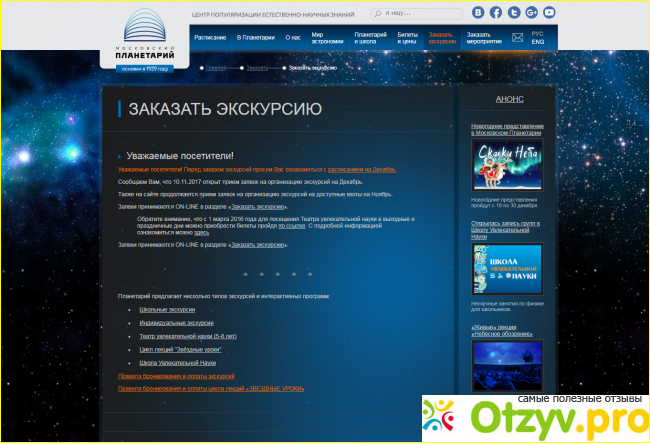Open the 'Расписание' menu item
Image resolution: width=650 pixels, height=443 pixels.
click(x=210, y=37)
